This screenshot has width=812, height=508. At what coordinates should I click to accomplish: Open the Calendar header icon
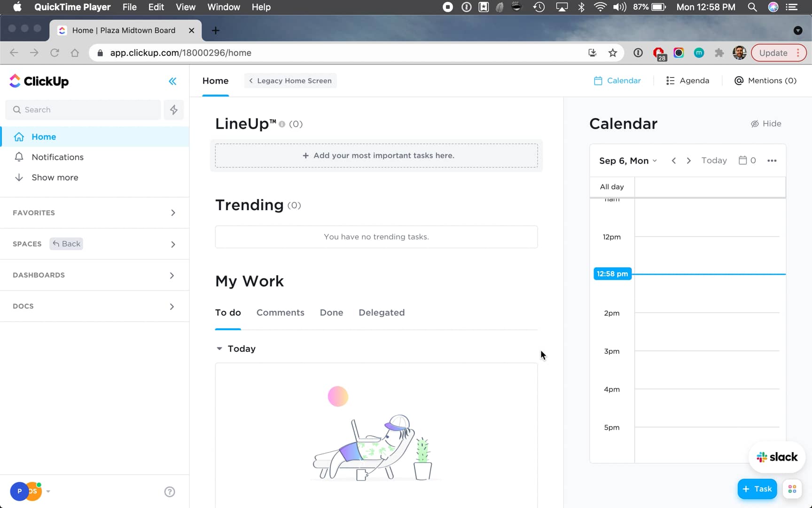point(598,80)
